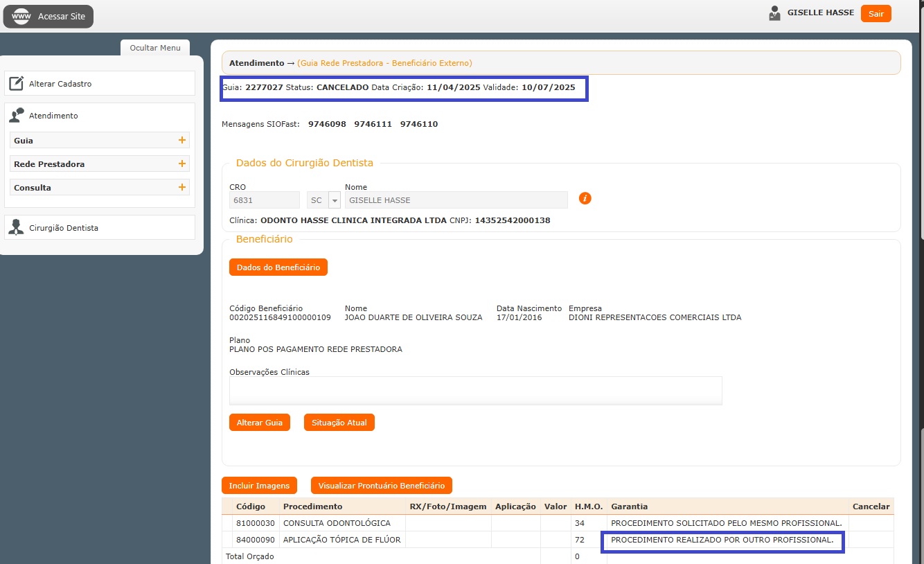Image resolution: width=924 pixels, height=564 pixels.
Task: Click the Cirurgião Dentista person icon
Action: point(17,227)
